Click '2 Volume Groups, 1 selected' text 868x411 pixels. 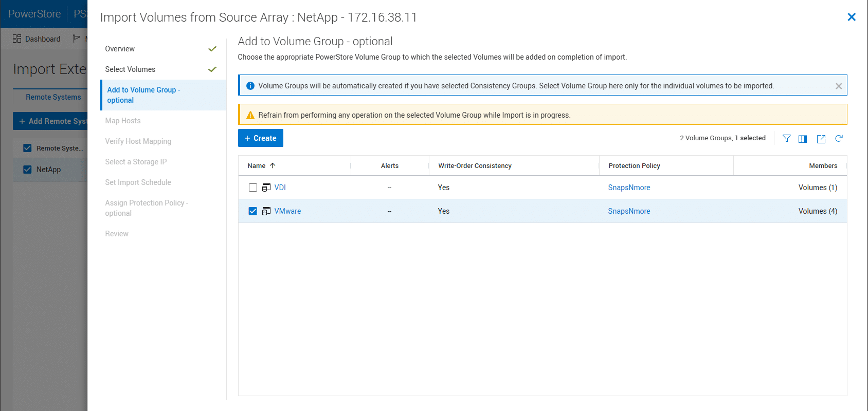tap(722, 138)
